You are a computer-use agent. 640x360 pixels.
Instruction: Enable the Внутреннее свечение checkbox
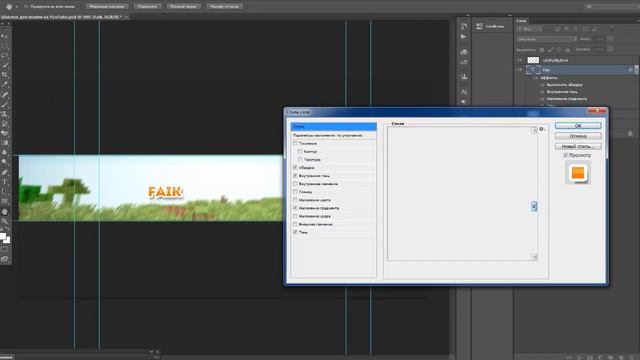click(295, 184)
